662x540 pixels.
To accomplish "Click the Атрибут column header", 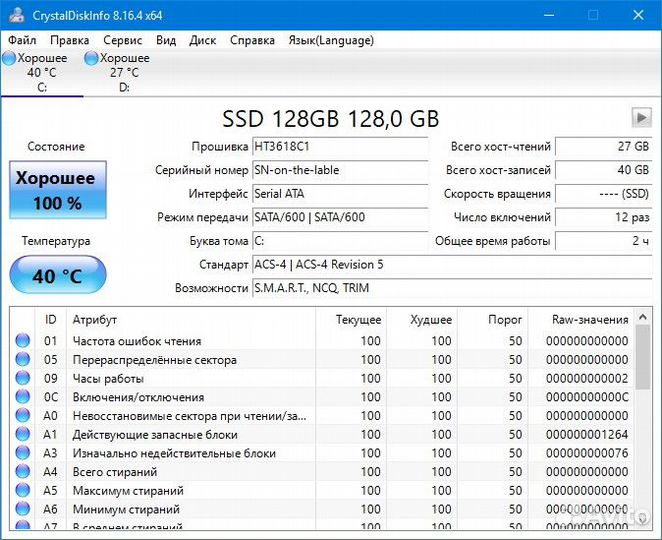I will point(191,320).
